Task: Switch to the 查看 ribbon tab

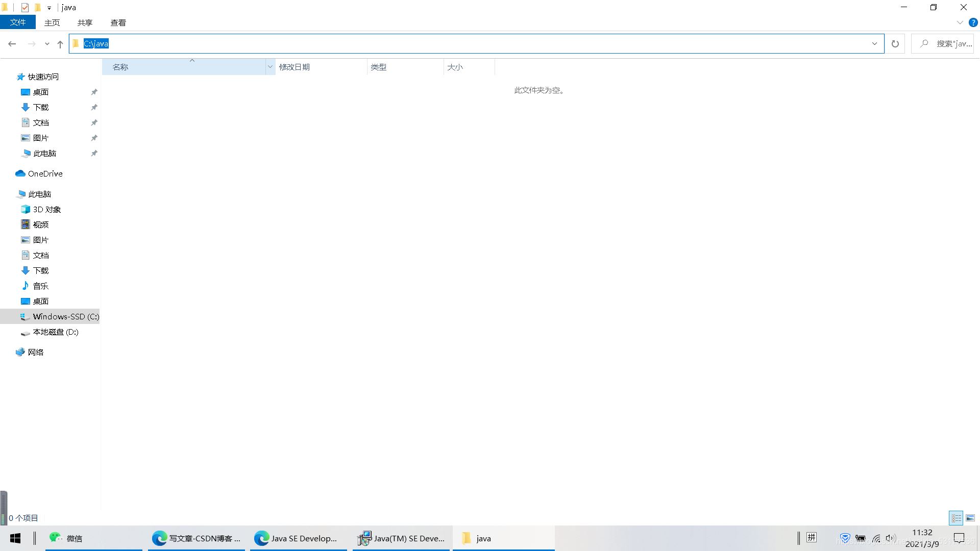Action: 118,22
